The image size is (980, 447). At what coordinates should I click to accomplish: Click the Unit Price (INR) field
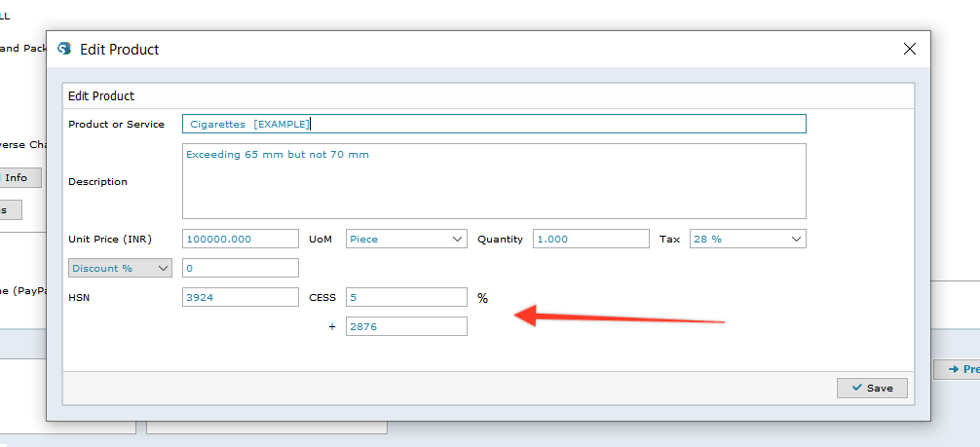(240, 240)
